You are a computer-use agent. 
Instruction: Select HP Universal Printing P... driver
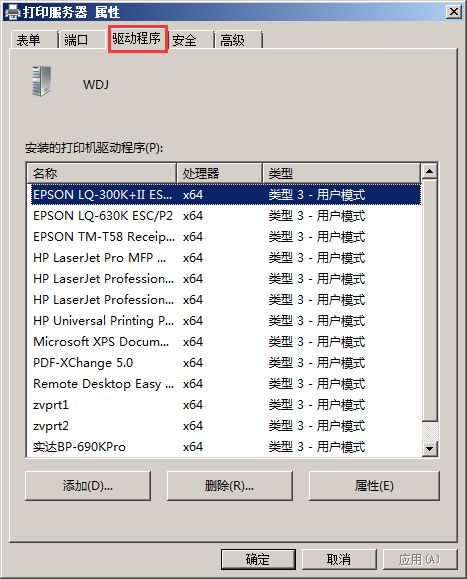point(226,321)
